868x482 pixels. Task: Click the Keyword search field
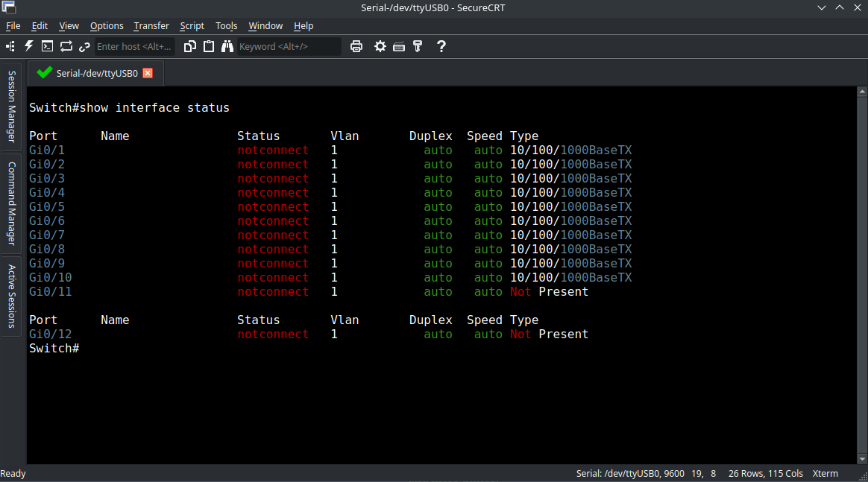(289, 46)
